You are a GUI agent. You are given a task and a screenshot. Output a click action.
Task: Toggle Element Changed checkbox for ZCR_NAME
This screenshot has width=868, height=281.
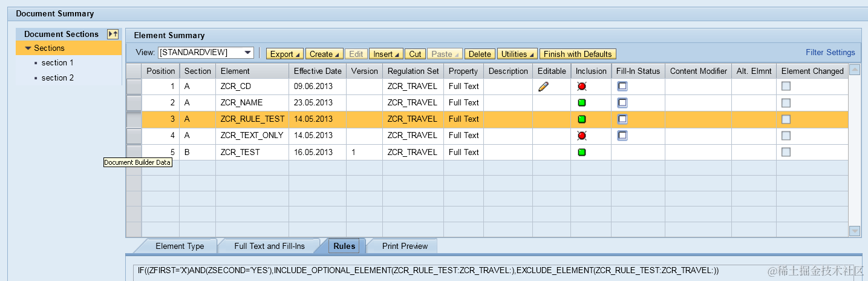(786, 103)
